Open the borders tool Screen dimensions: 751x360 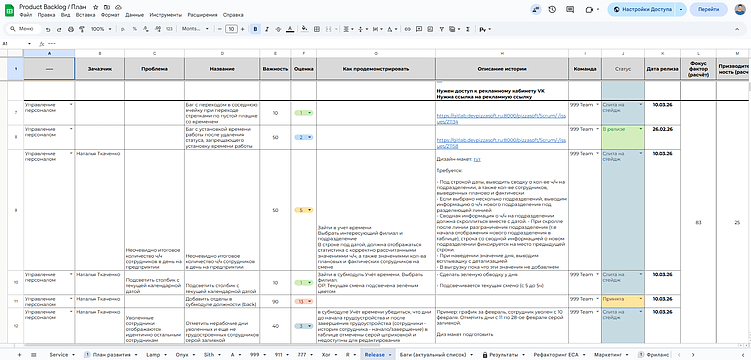coord(316,29)
